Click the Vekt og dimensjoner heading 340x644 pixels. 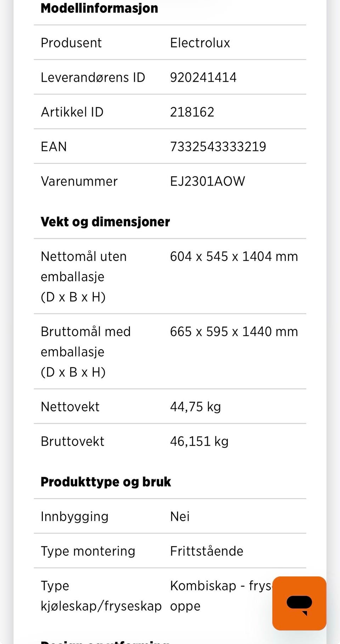pos(105,222)
